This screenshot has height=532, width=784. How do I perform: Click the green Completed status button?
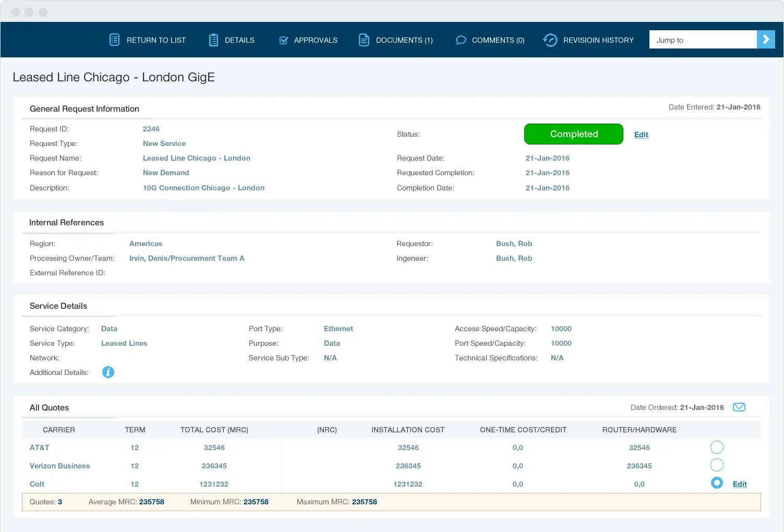(573, 134)
